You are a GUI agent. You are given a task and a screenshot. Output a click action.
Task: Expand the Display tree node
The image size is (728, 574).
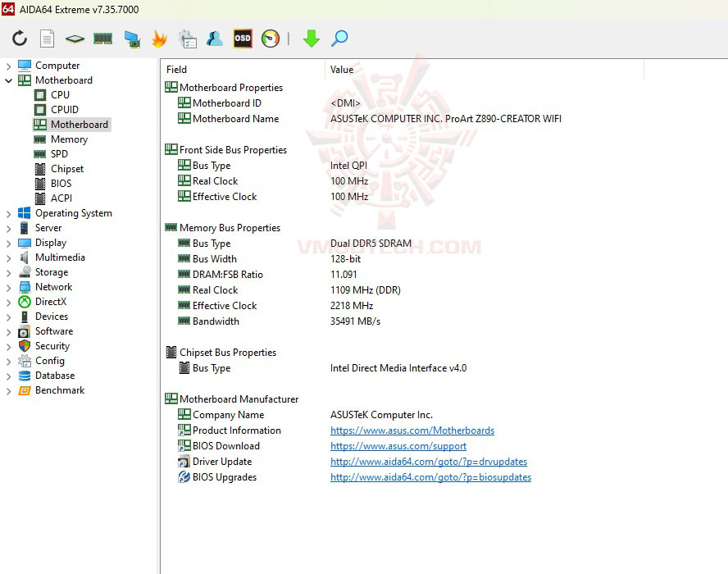coord(8,244)
